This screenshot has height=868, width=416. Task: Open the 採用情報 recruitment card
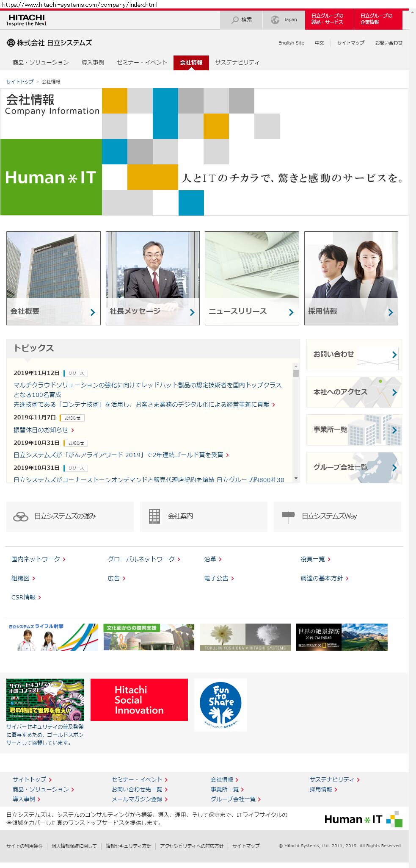[351, 278]
